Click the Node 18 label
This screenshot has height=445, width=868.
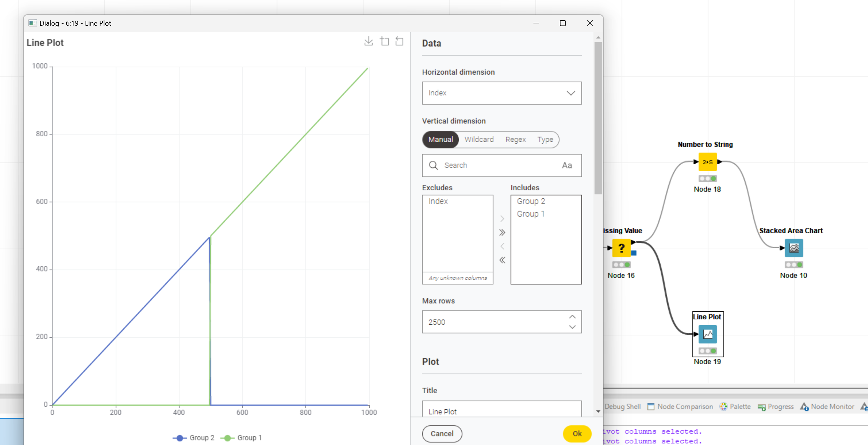point(707,189)
